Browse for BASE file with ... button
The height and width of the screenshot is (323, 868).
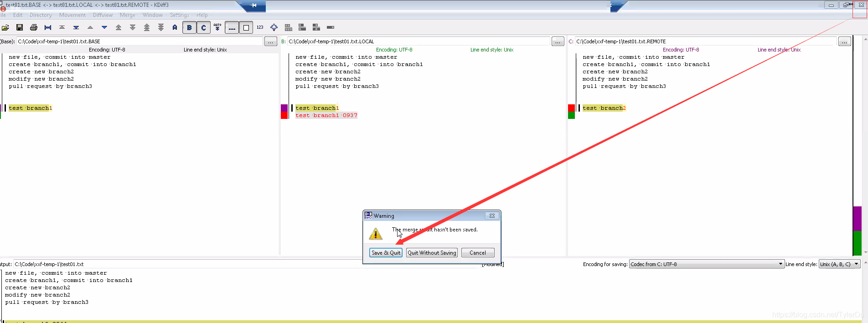pos(271,41)
